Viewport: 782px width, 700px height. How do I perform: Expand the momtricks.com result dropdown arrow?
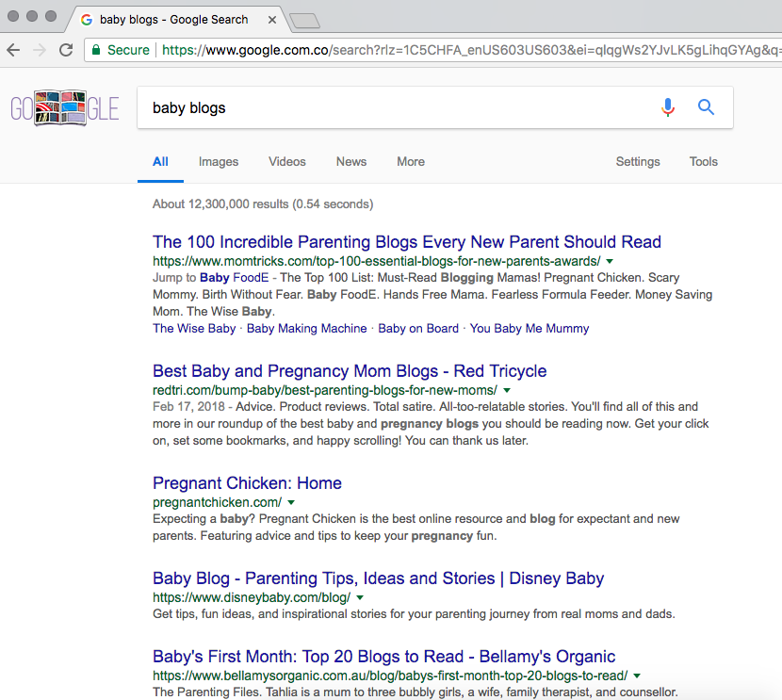[610, 261]
